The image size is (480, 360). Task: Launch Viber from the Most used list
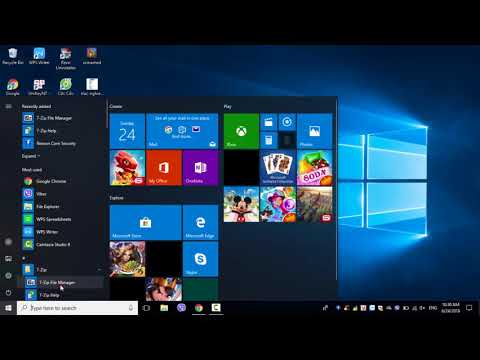coord(62,194)
